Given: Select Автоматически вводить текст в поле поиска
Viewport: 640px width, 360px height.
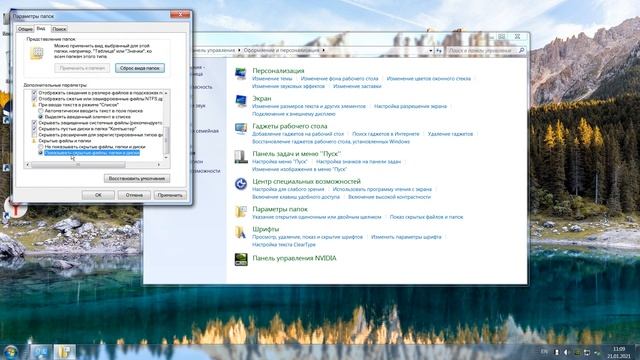Looking at the screenshot, I should pyautogui.click(x=40, y=111).
